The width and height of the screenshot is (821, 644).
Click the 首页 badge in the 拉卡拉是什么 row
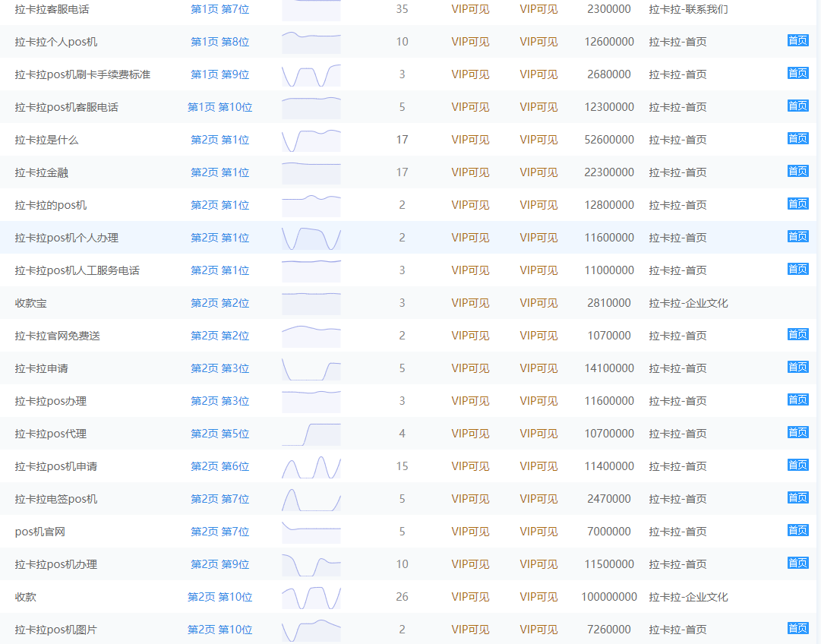click(x=798, y=139)
